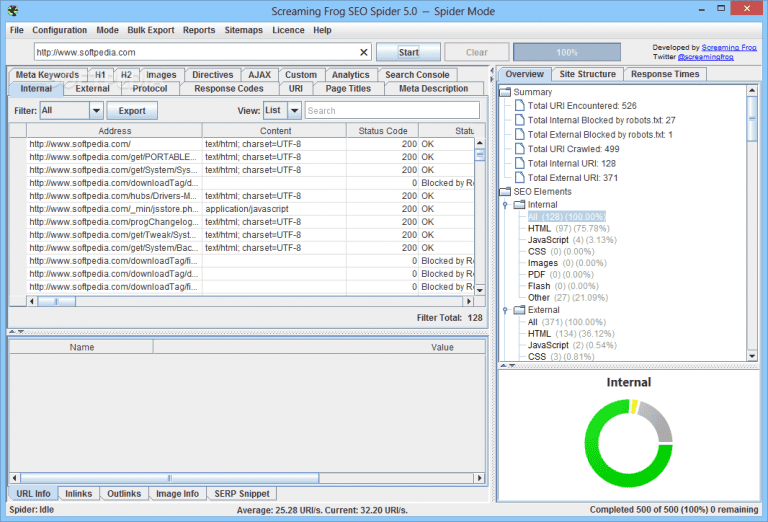The height and width of the screenshot is (522, 768).
Task: Click the results table scroll-right arrow
Action: (x=467, y=300)
